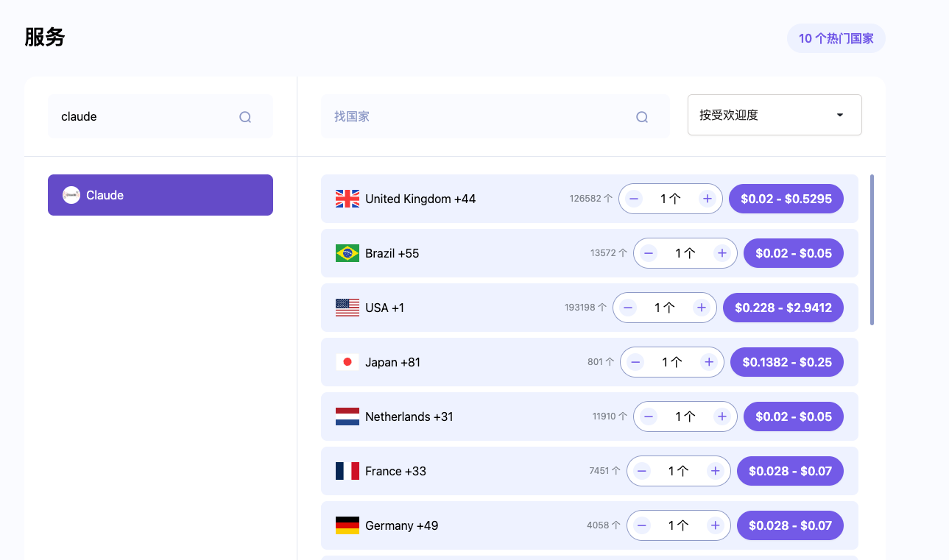This screenshot has width=949, height=560.
Task: Increase the United Kingdom quantity with plus
Action: (x=707, y=199)
